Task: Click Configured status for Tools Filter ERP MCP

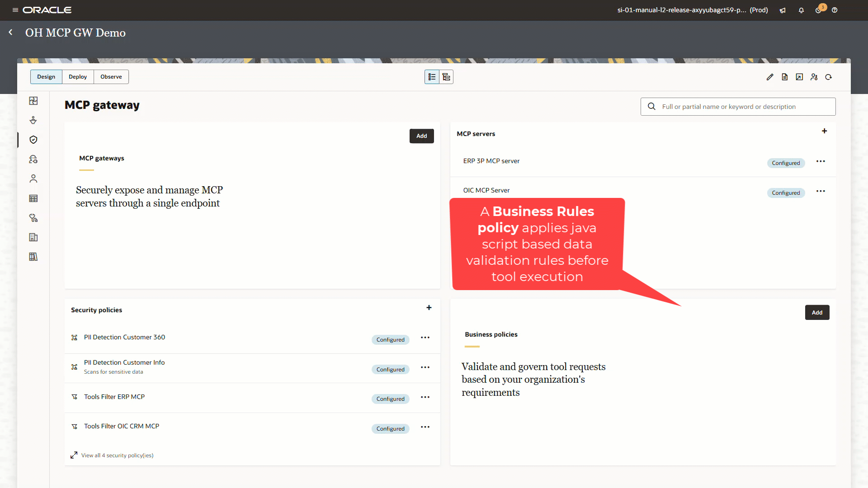Action: [x=391, y=399]
